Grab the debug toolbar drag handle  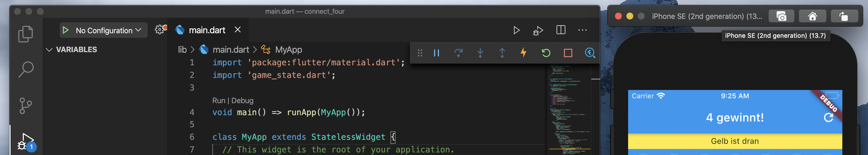click(420, 53)
